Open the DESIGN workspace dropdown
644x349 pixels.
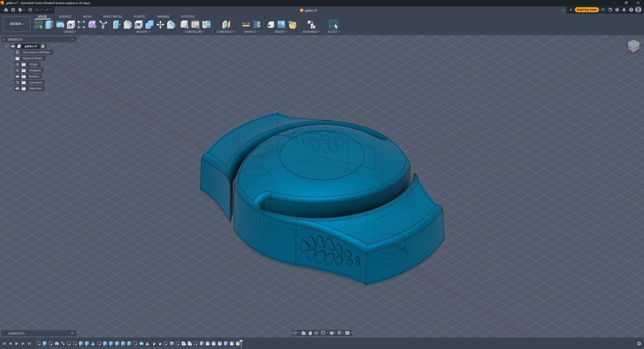point(17,24)
